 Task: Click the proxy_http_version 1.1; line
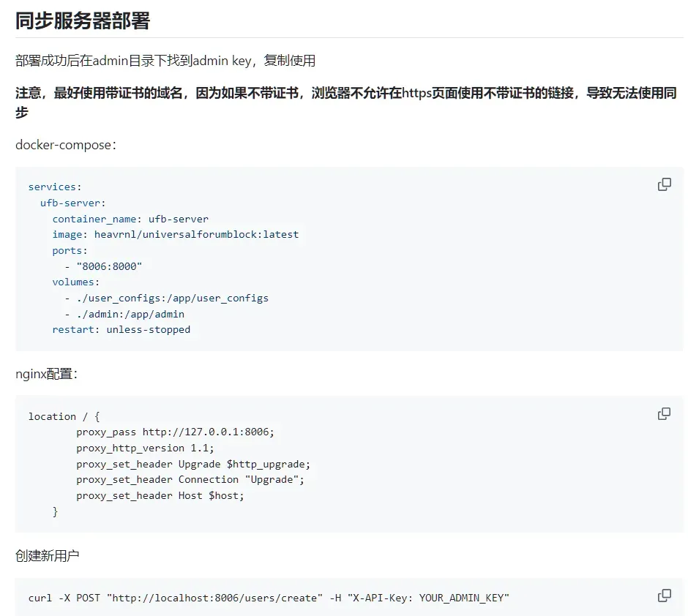145,448
